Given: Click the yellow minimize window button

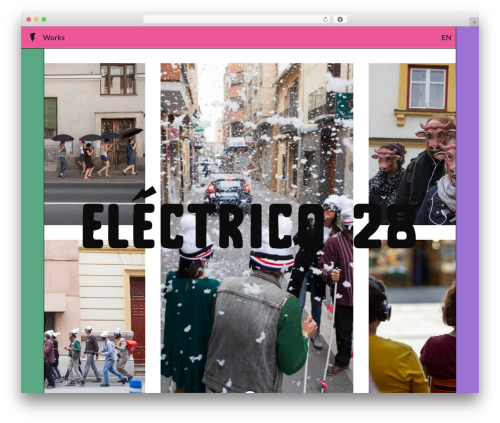Looking at the screenshot, I should [36, 20].
